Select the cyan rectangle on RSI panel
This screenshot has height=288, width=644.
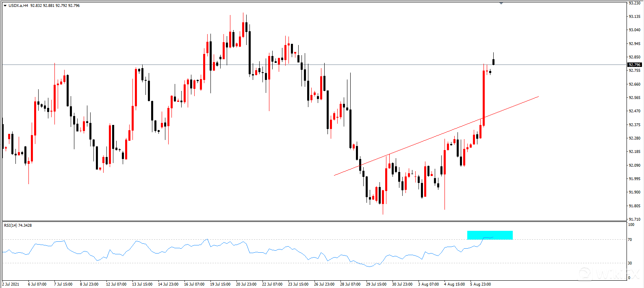coord(490,235)
